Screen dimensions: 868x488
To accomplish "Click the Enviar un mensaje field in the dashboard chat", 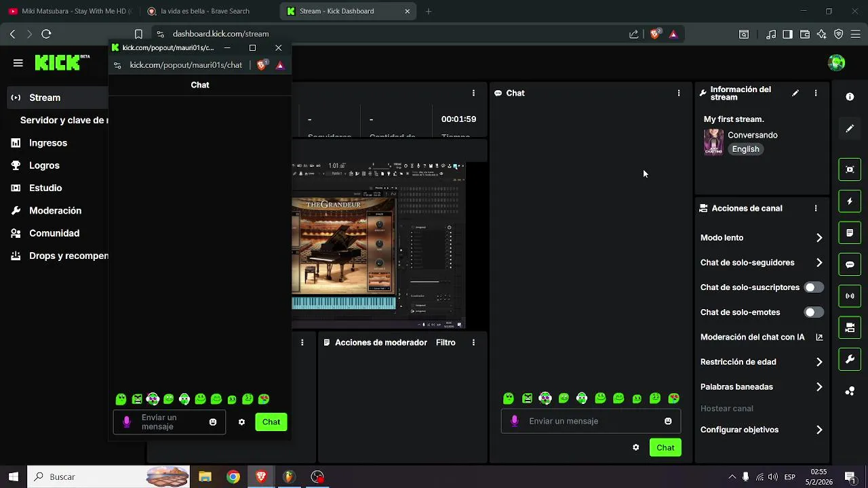I will click(x=591, y=421).
